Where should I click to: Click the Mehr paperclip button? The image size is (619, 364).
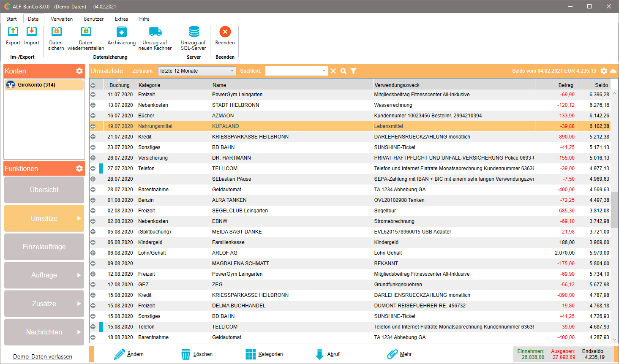(x=399, y=354)
